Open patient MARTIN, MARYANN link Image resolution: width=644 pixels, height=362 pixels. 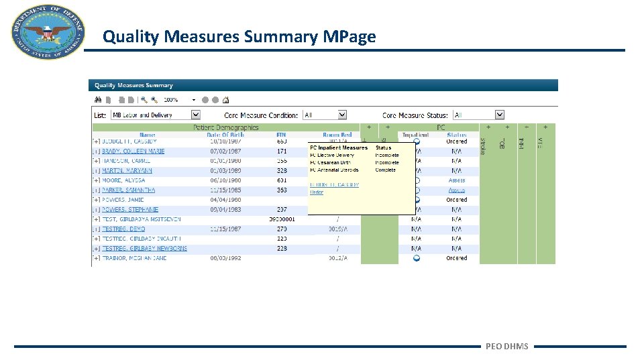click(x=127, y=170)
